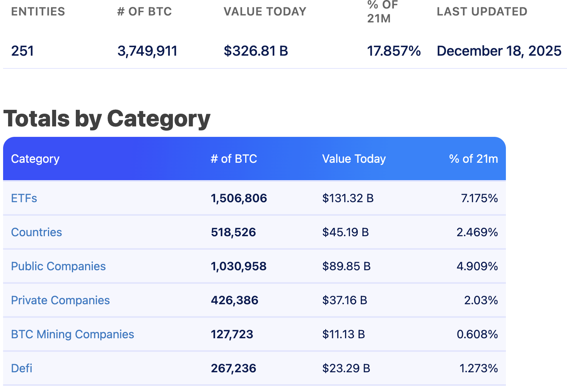This screenshot has height=392, width=567.
Task: Click the Category column header
Action: [x=35, y=159]
